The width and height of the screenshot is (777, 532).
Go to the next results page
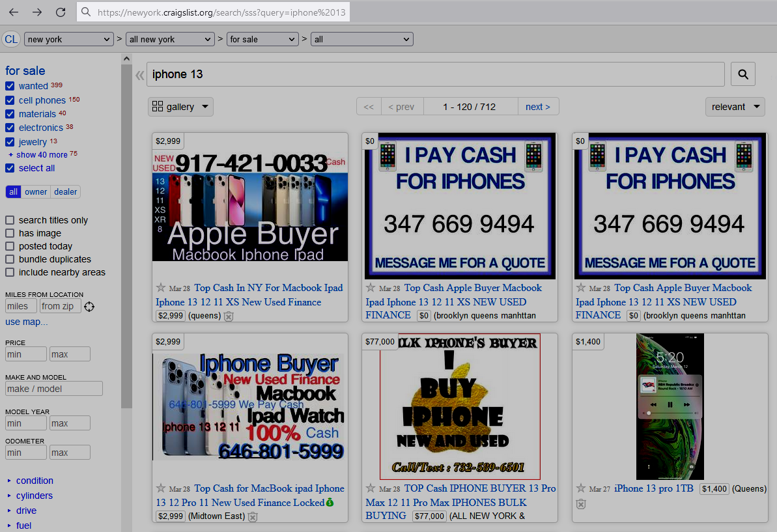(x=538, y=106)
